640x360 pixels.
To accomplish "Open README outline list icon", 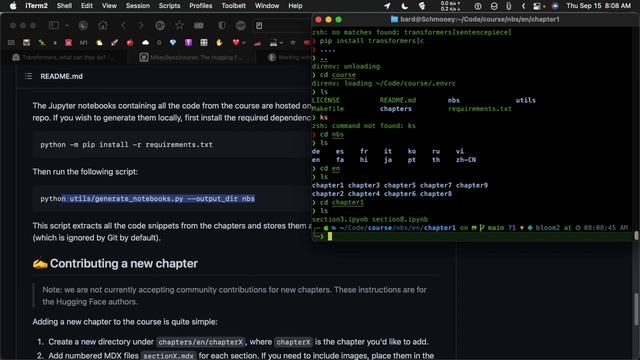I will 28,76.
